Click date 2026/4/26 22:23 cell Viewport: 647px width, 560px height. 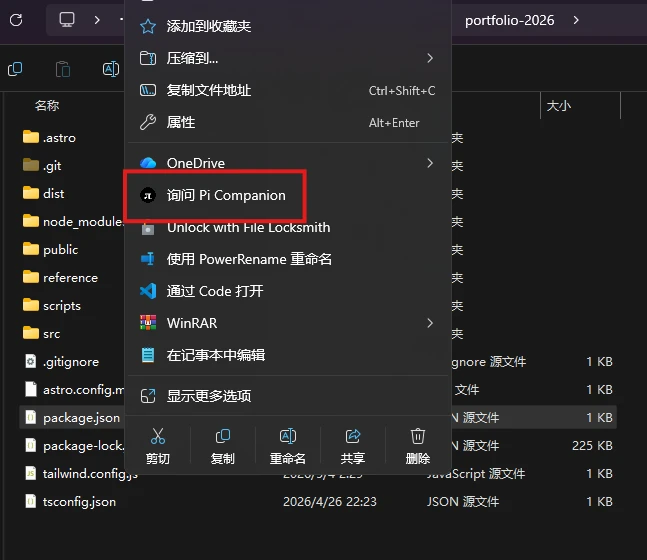tap(330, 502)
